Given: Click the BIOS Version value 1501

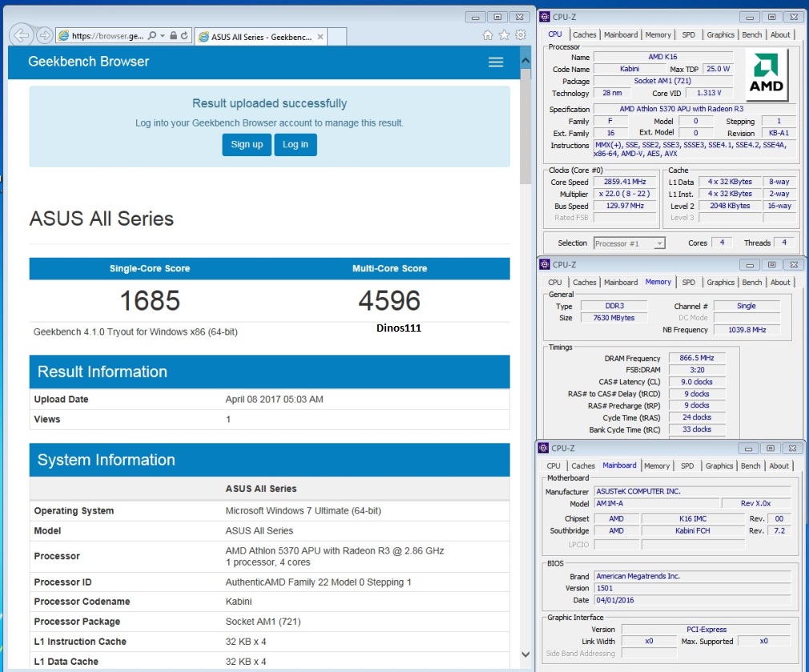Looking at the screenshot, I should [x=692, y=589].
